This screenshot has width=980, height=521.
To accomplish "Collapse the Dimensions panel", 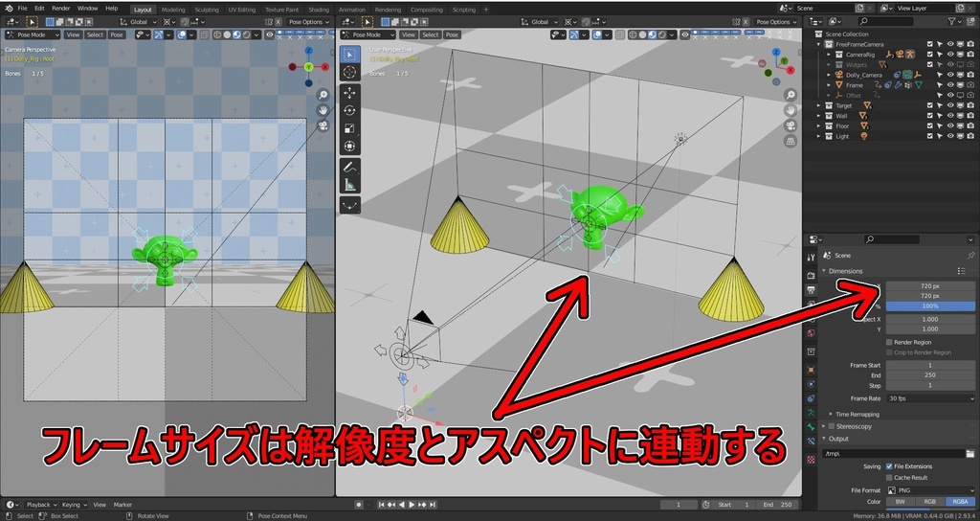I will pyautogui.click(x=824, y=271).
